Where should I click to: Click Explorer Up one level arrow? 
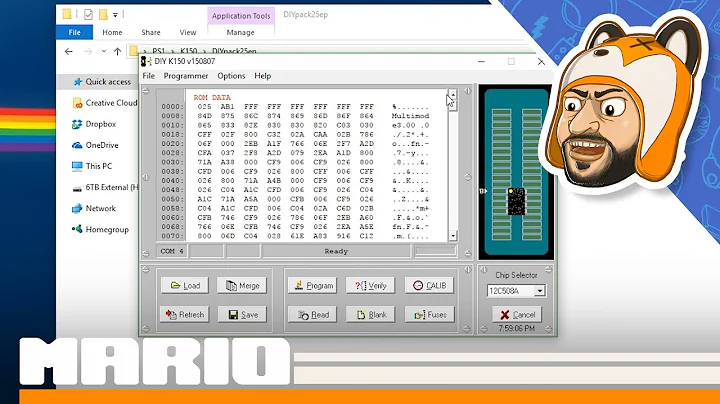[x=118, y=51]
